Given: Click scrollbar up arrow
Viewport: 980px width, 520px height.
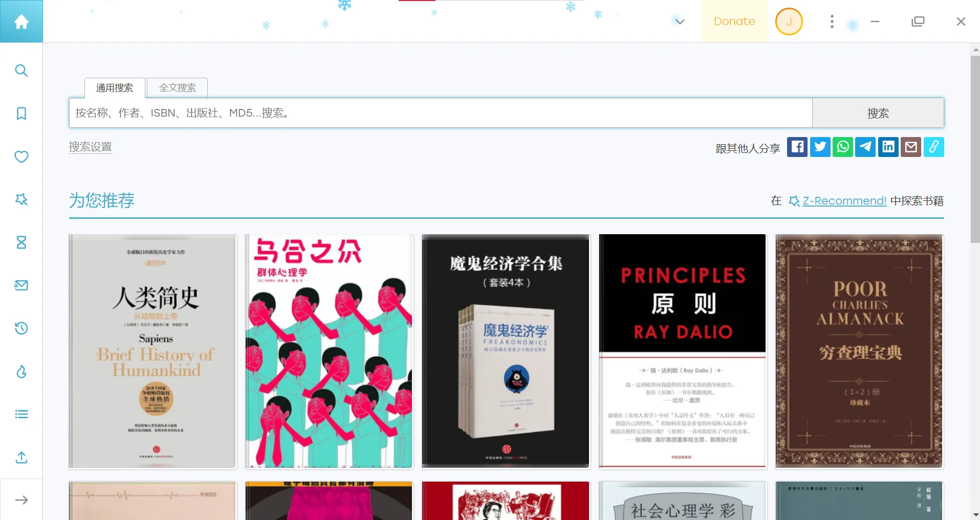Looking at the screenshot, I should pos(975,50).
